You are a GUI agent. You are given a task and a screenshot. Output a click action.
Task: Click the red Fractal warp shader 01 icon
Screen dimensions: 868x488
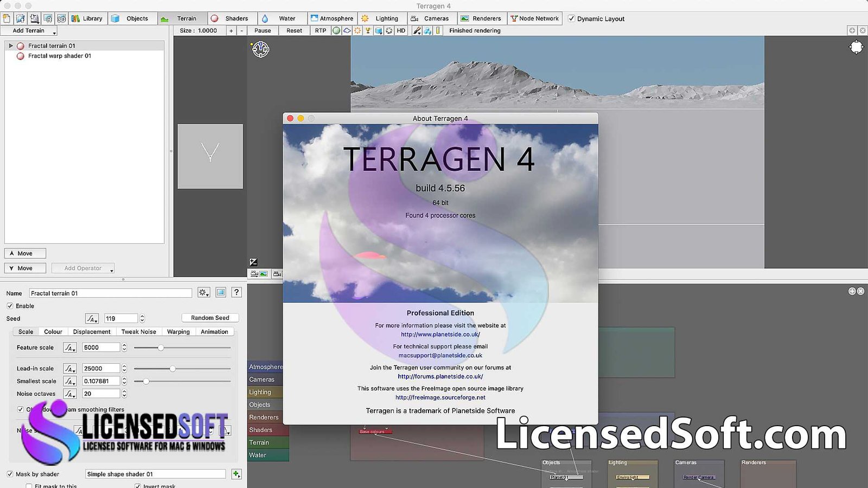tap(21, 56)
